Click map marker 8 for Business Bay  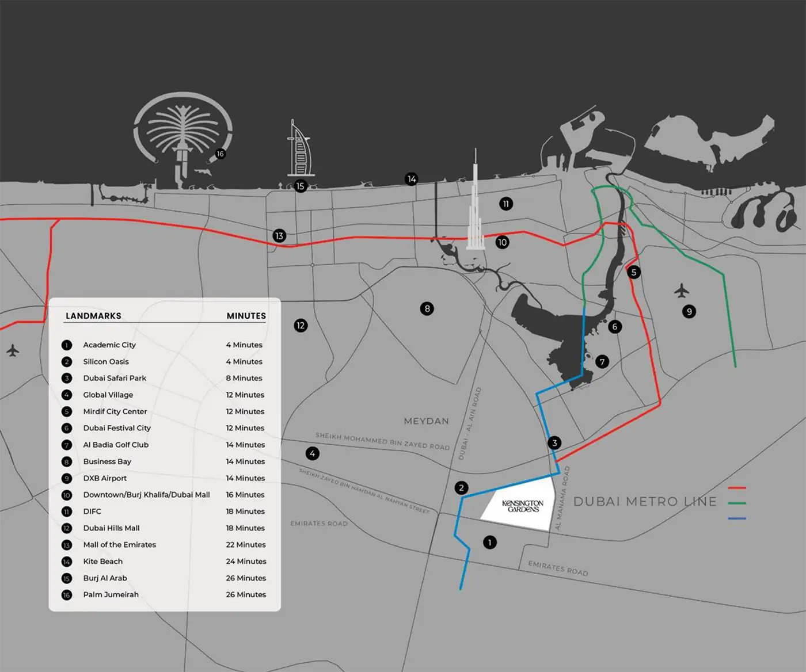(427, 308)
